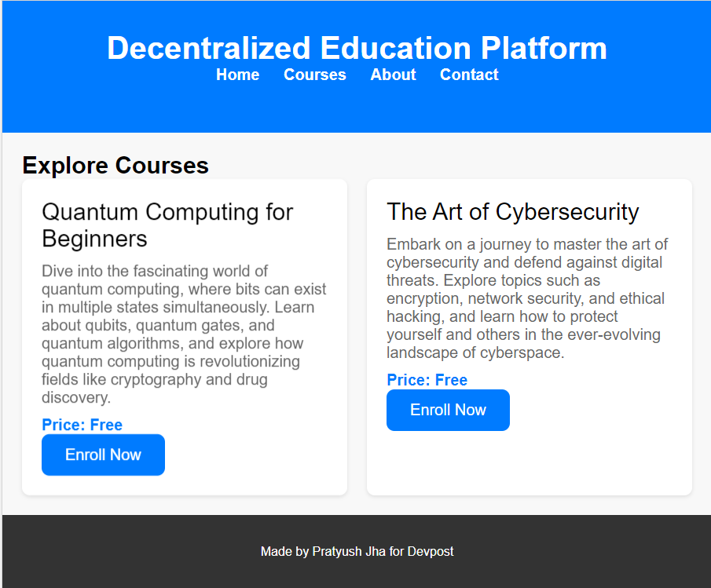This screenshot has width=711, height=588.
Task: Click the blue header banner area
Action: (x=357, y=110)
